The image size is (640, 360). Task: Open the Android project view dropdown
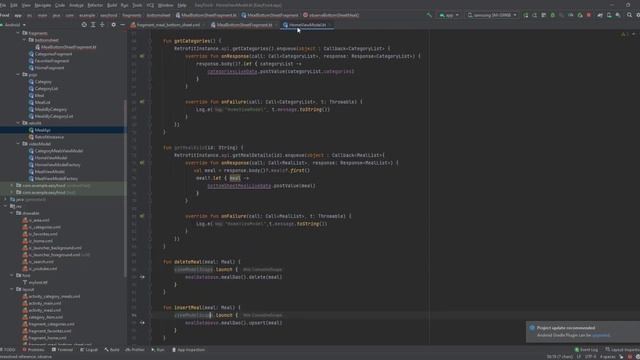13,24
